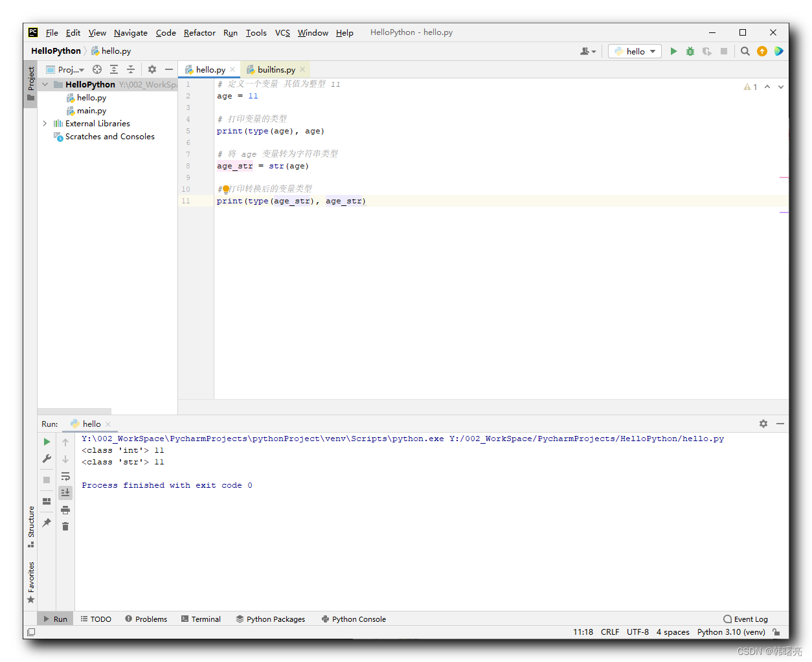Screen dimensions: 812x662
Task: Switch to builtins.py editor tab
Action: pos(276,69)
